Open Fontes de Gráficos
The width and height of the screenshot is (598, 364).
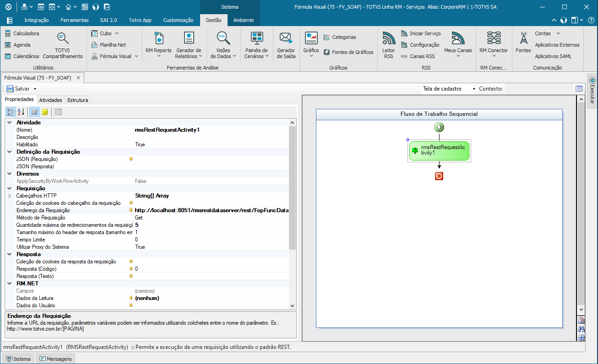348,52
